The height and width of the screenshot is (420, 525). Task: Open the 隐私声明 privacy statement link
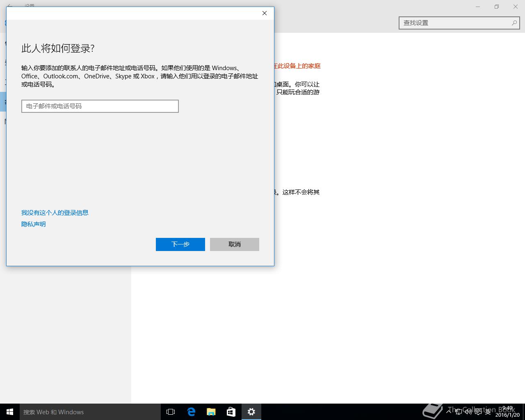click(x=34, y=224)
